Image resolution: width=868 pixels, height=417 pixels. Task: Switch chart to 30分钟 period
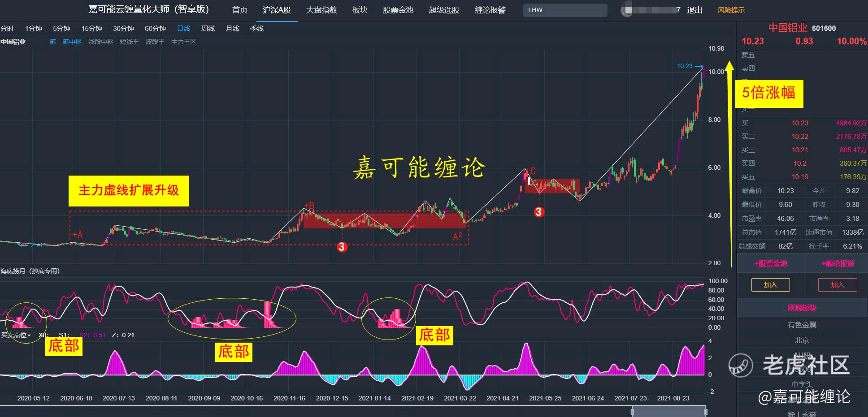click(123, 29)
